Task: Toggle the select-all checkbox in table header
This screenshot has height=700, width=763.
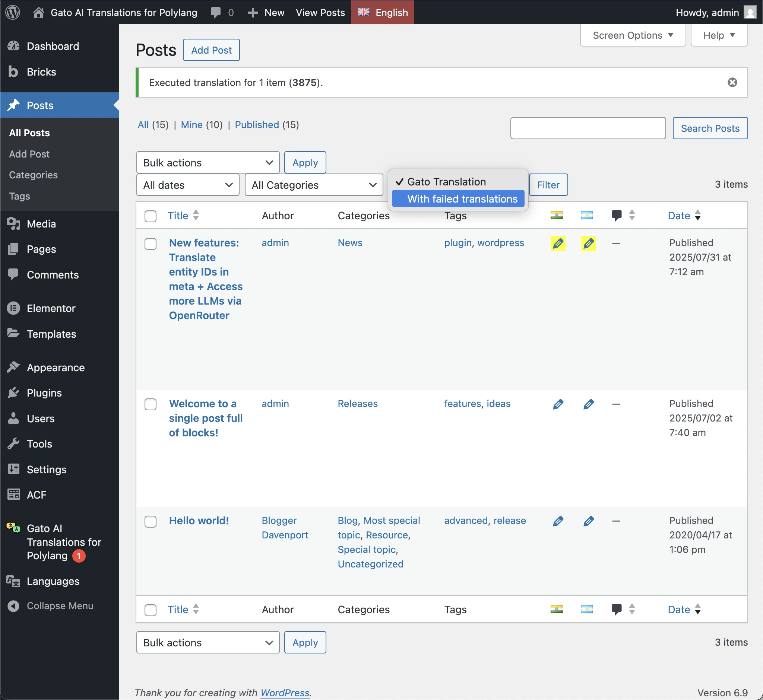Action: point(151,216)
